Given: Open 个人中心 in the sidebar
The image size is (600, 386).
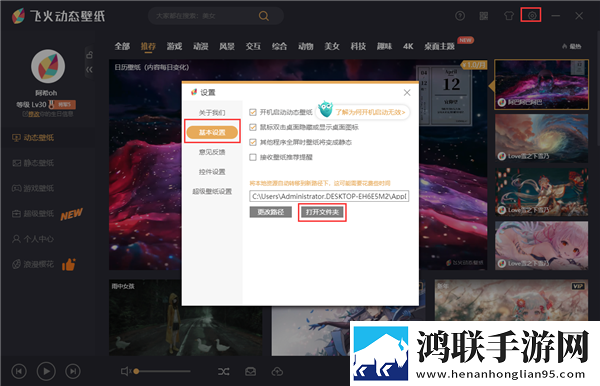Looking at the screenshot, I should pyautogui.click(x=33, y=239).
